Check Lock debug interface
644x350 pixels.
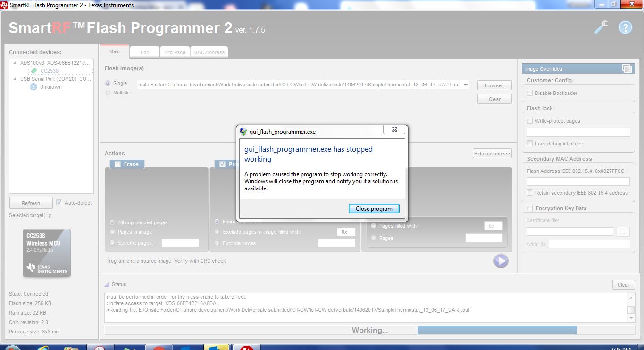[530, 144]
